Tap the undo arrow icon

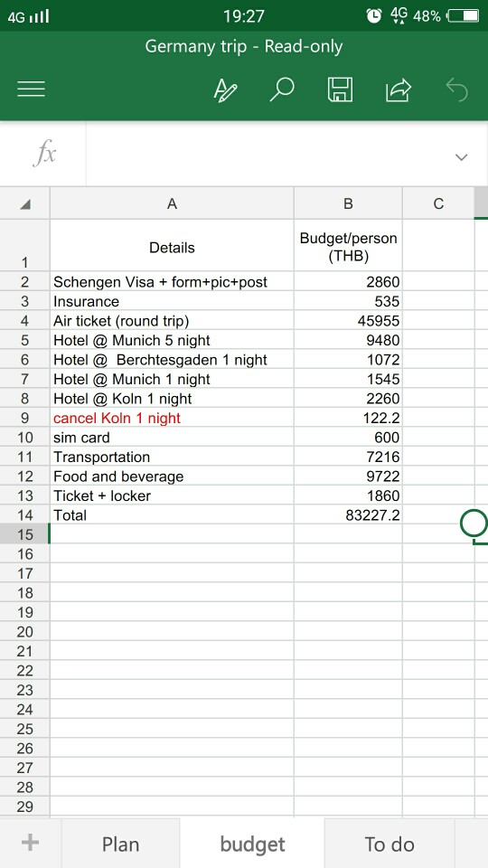coord(457,90)
